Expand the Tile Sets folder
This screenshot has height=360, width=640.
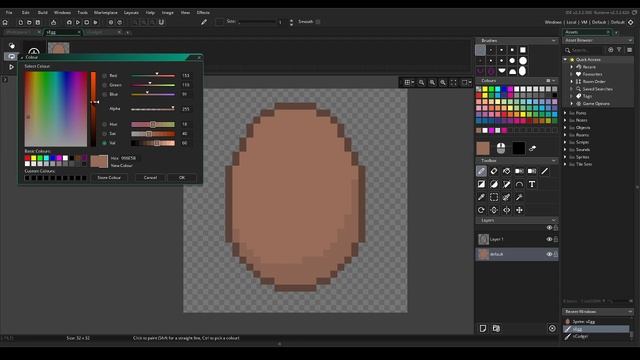tap(565, 164)
